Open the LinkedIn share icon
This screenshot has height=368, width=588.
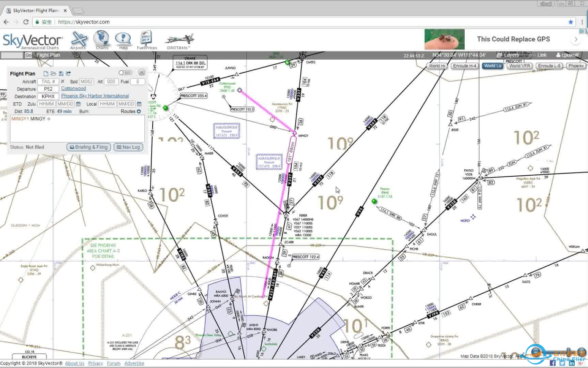point(572,364)
